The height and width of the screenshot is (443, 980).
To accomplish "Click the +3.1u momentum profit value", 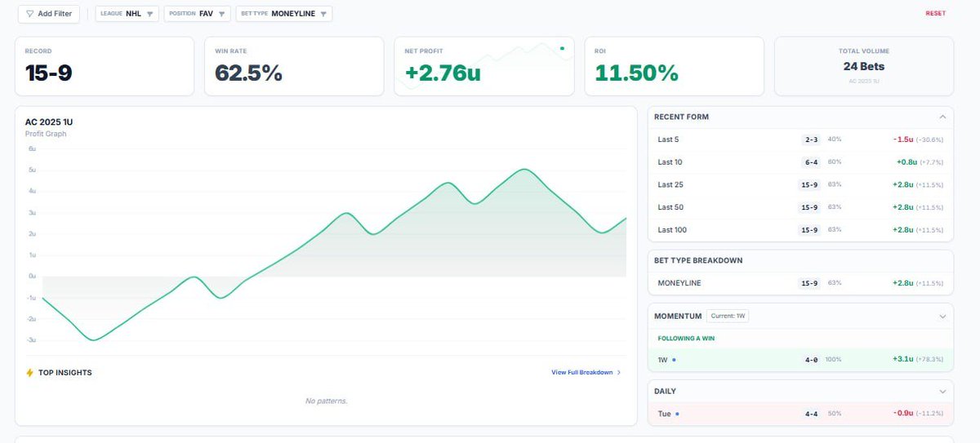I will point(905,359).
